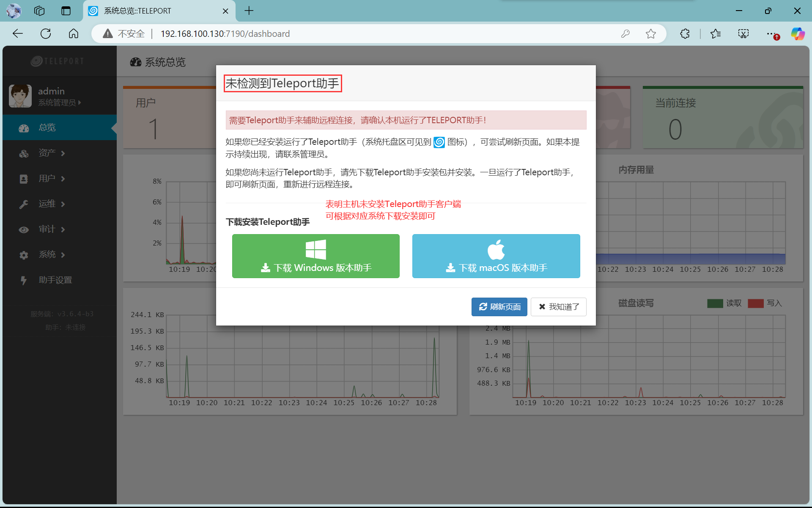Screen dimensions: 812x508
Task: Click the Apple logo macOS download icon
Action: tap(496, 249)
